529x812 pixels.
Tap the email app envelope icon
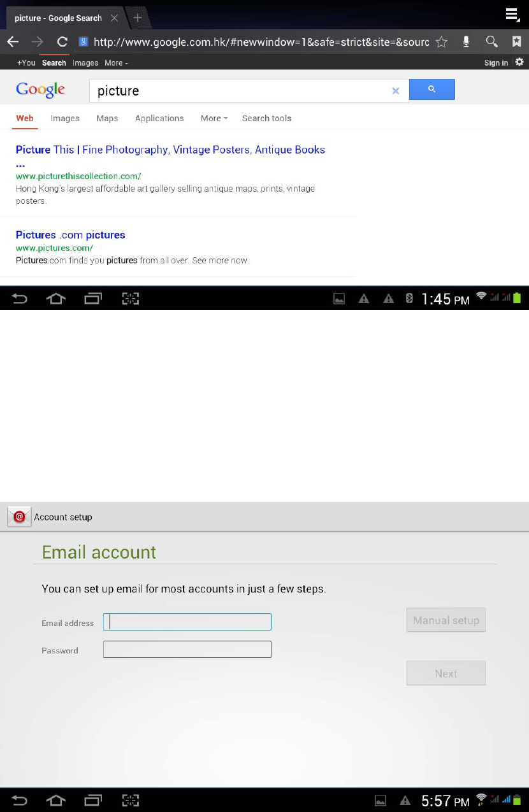pos(19,517)
